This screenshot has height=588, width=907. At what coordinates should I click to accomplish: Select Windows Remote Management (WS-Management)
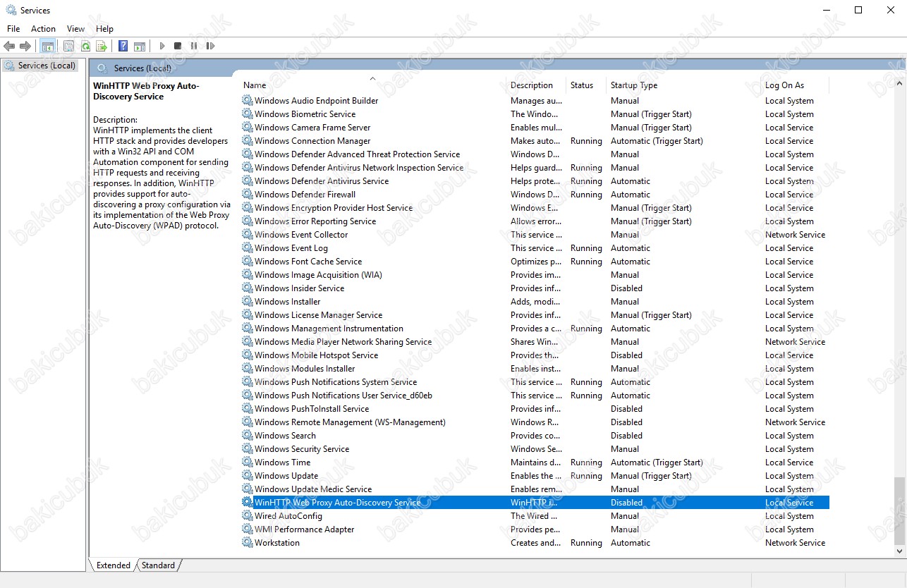point(535,422)
